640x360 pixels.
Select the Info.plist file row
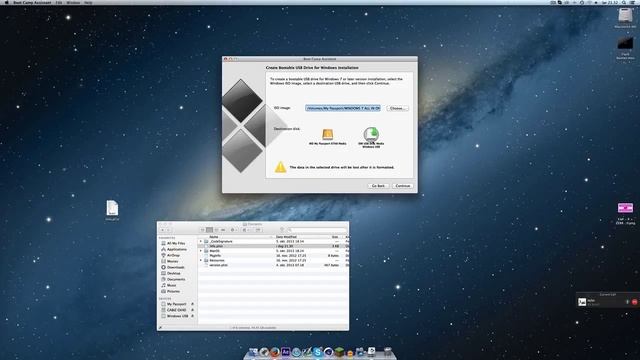pyautogui.click(x=273, y=246)
